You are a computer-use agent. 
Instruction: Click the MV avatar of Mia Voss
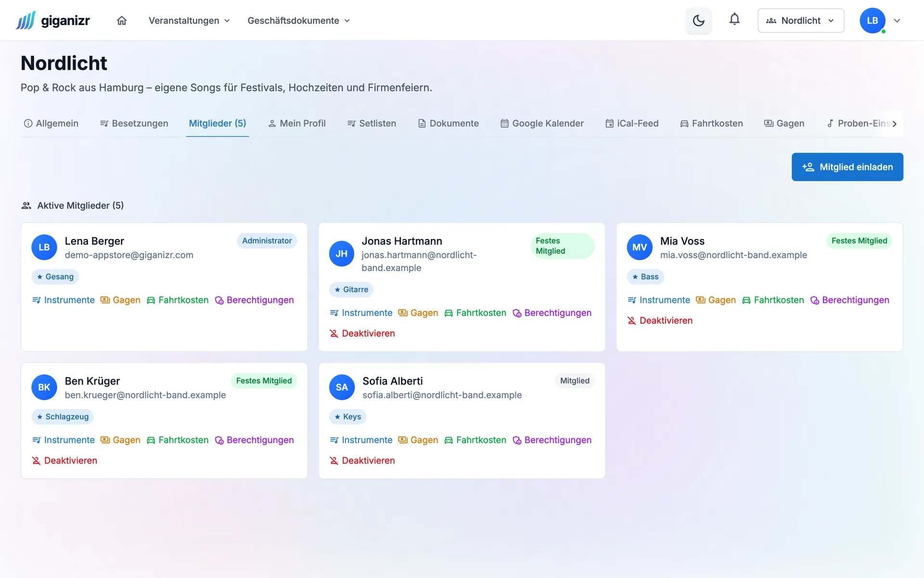pyautogui.click(x=640, y=248)
